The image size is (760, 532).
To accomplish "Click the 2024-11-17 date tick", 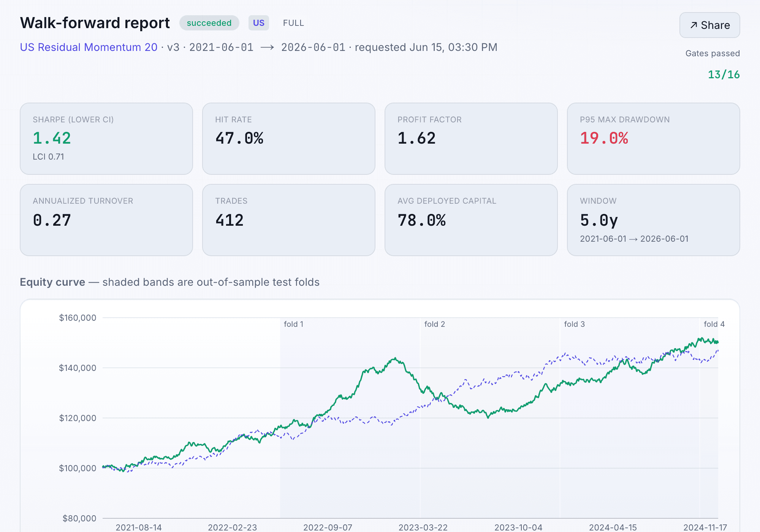I will [705, 527].
